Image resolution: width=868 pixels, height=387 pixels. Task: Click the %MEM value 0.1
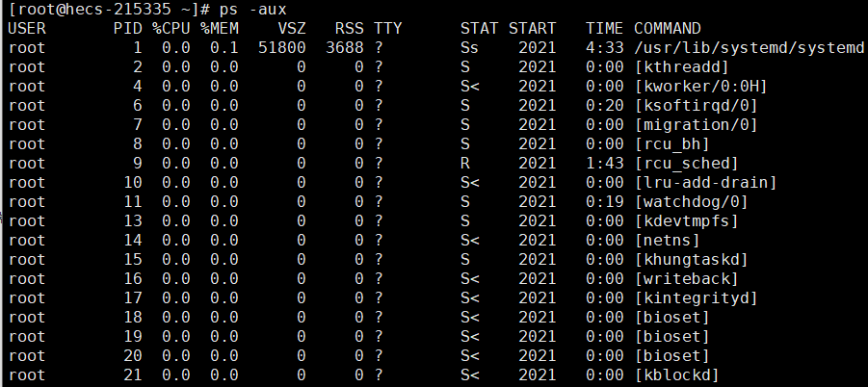(x=224, y=48)
